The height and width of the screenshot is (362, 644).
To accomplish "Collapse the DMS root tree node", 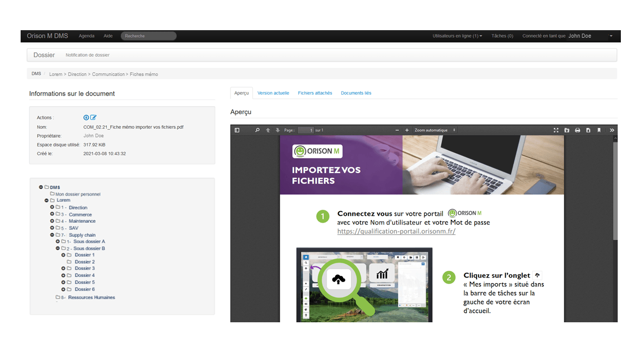I will click(x=41, y=187).
